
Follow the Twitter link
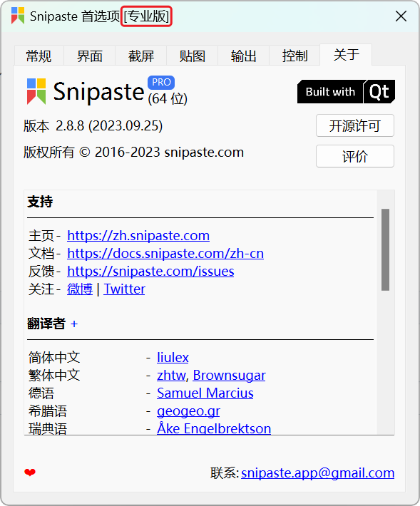pos(124,289)
